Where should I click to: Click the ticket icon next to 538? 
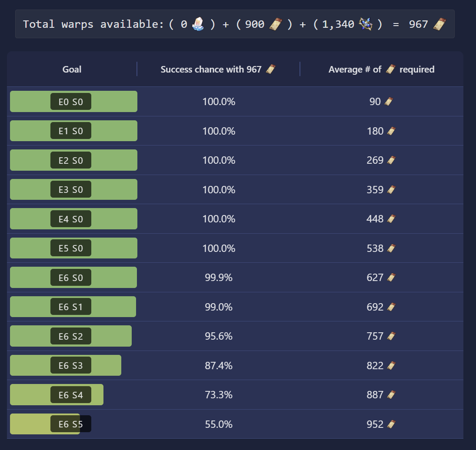click(391, 248)
